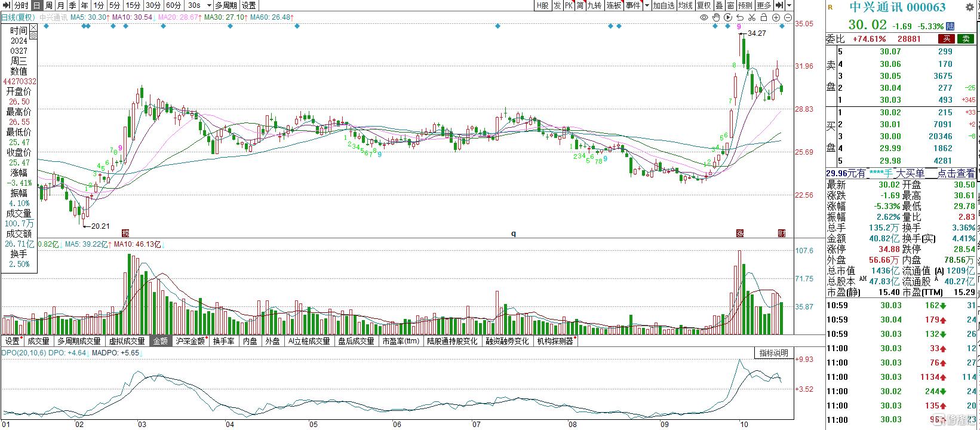Screen dimensions: 980x430
Task: Click the circular play replay icon
Action: coord(728,17)
